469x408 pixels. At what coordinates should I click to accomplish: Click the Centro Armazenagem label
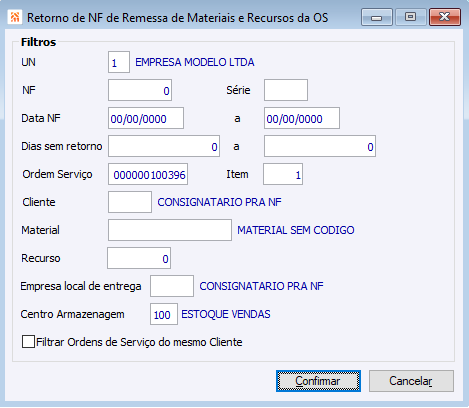tap(72, 314)
